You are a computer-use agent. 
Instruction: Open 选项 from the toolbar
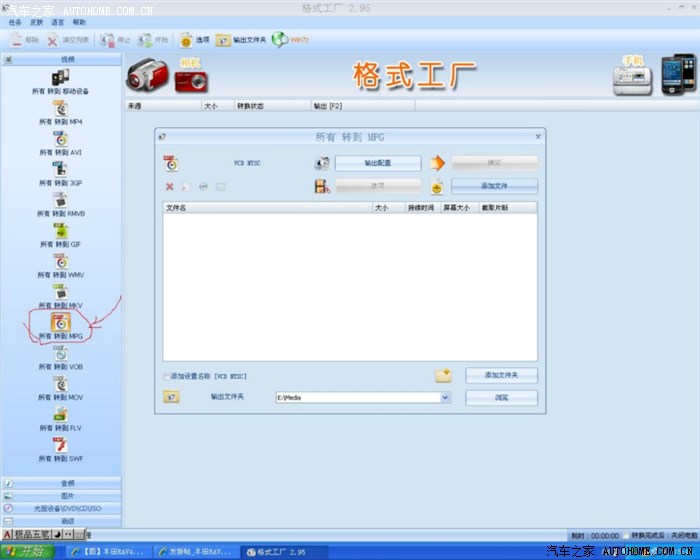[x=194, y=40]
